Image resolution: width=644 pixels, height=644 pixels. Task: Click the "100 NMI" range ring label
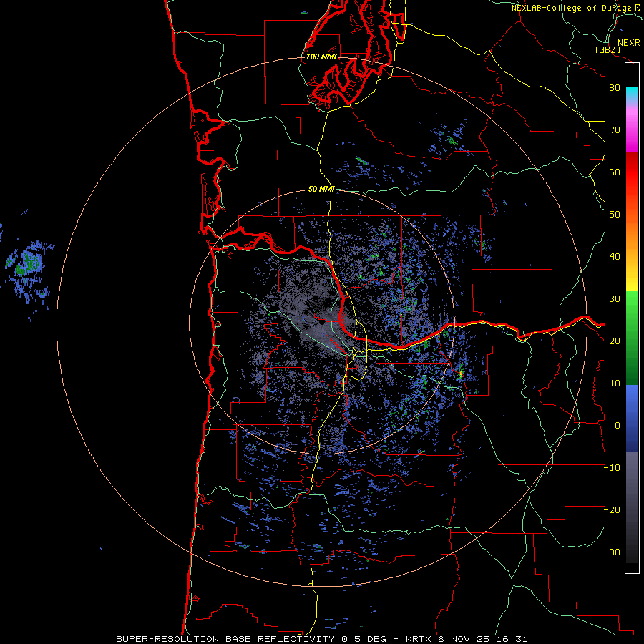tap(321, 57)
